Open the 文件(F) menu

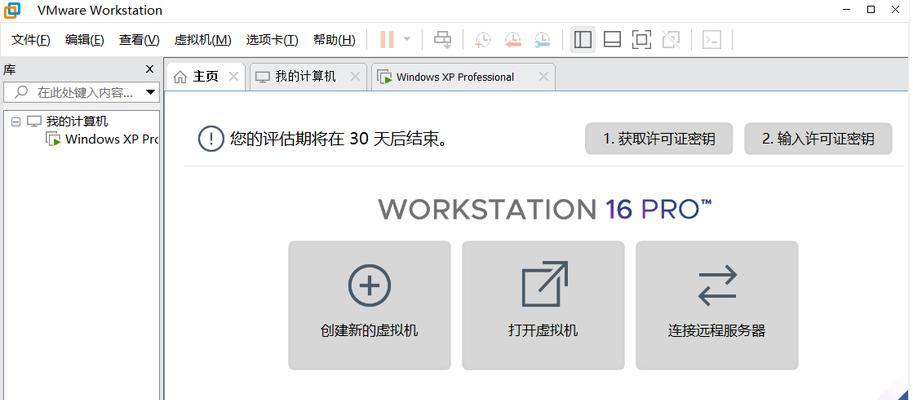31,40
